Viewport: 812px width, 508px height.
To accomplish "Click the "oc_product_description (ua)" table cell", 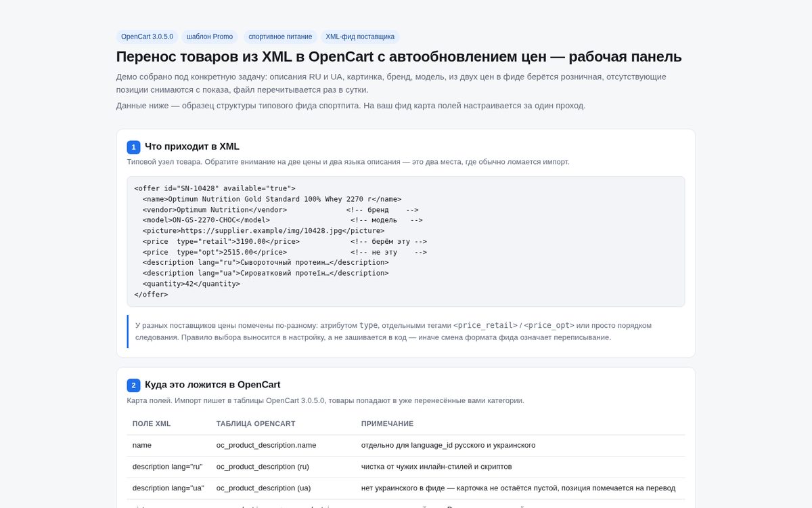I will point(263,488).
